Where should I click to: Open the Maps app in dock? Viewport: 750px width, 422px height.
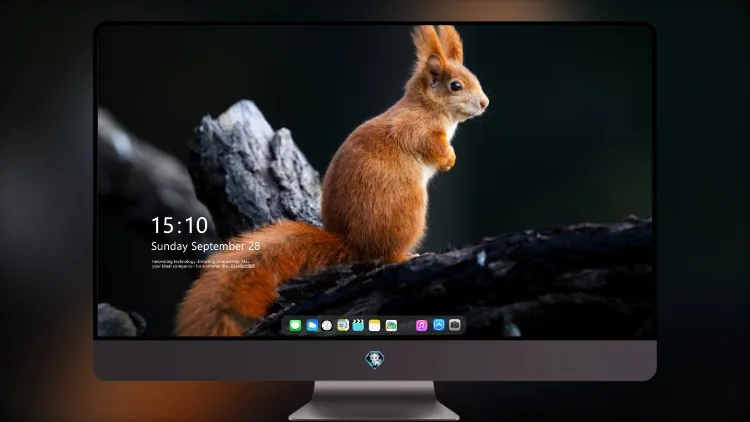[x=343, y=325]
